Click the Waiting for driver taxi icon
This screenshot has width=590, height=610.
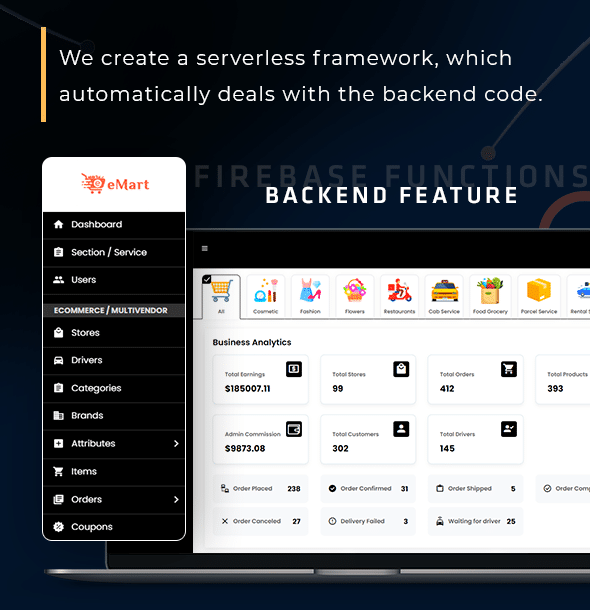click(439, 521)
